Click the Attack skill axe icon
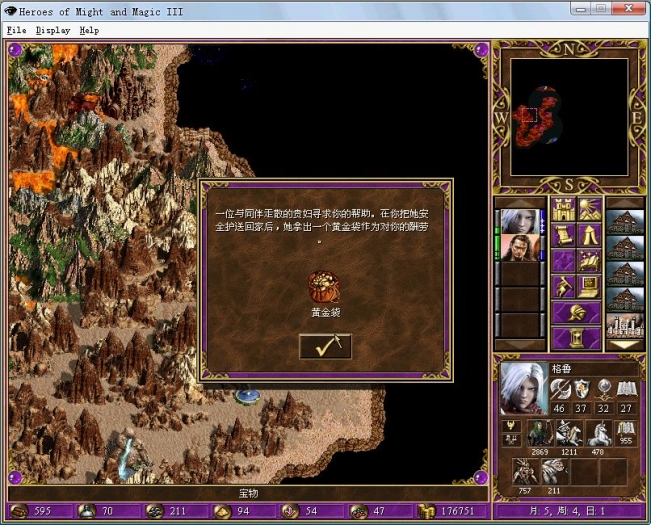Viewport: 651px width, 525px height. (559, 389)
